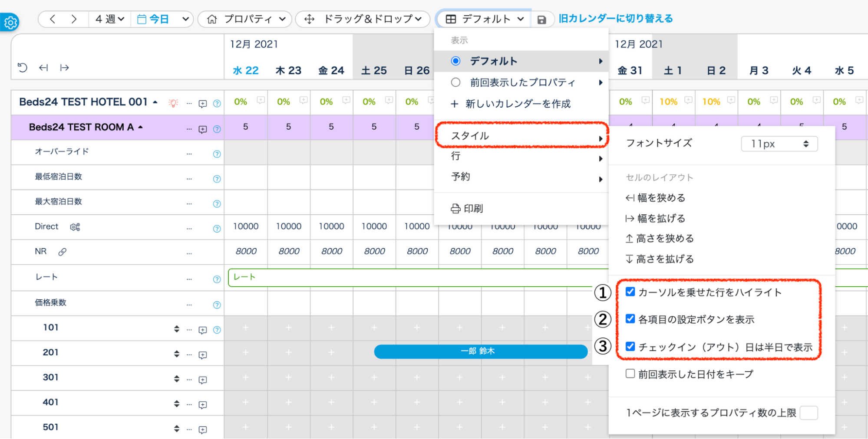Image resolution: width=868 pixels, height=439 pixels.
Task: Click the blue settings gear icon
Action: point(10,22)
